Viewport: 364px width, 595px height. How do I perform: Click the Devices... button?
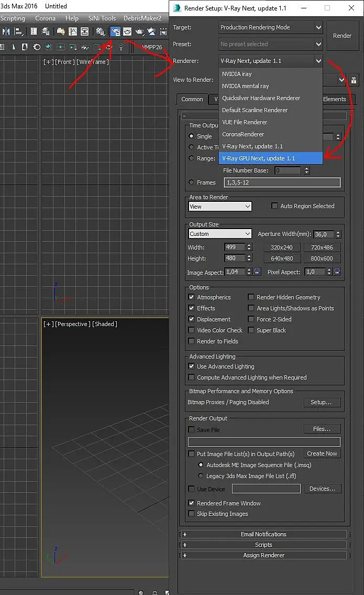[322, 489]
